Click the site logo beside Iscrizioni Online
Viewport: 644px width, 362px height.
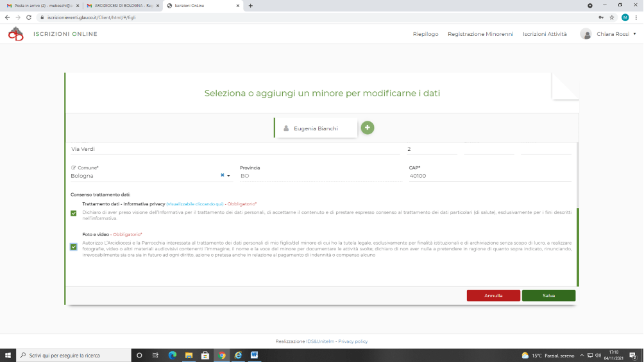tap(15, 34)
